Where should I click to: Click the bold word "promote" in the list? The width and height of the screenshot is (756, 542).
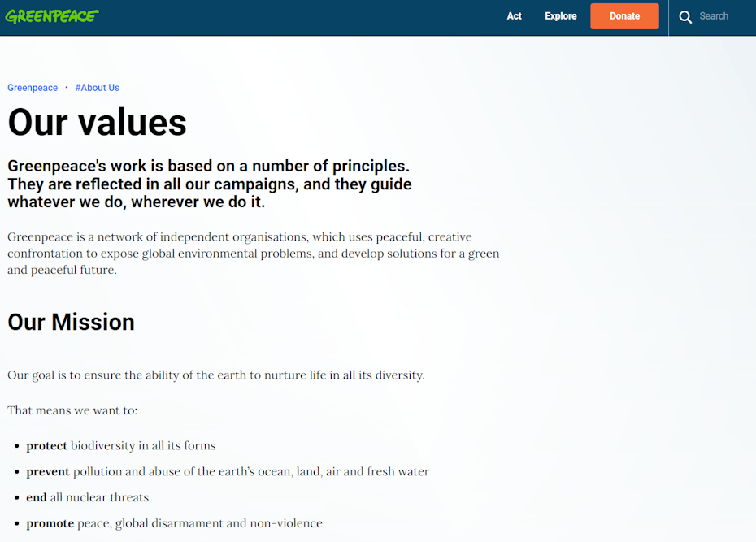(50, 523)
